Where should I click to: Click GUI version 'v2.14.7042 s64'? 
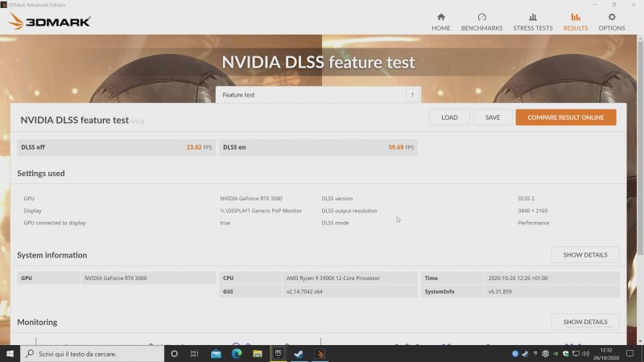pos(304,291)
